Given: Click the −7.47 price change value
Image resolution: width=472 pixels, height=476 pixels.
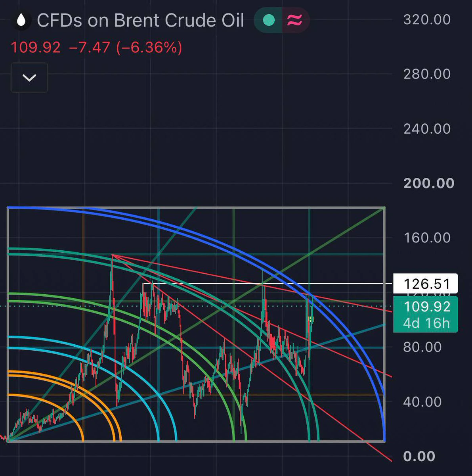Looking at the screenshot, I should [x=89, y=48].
